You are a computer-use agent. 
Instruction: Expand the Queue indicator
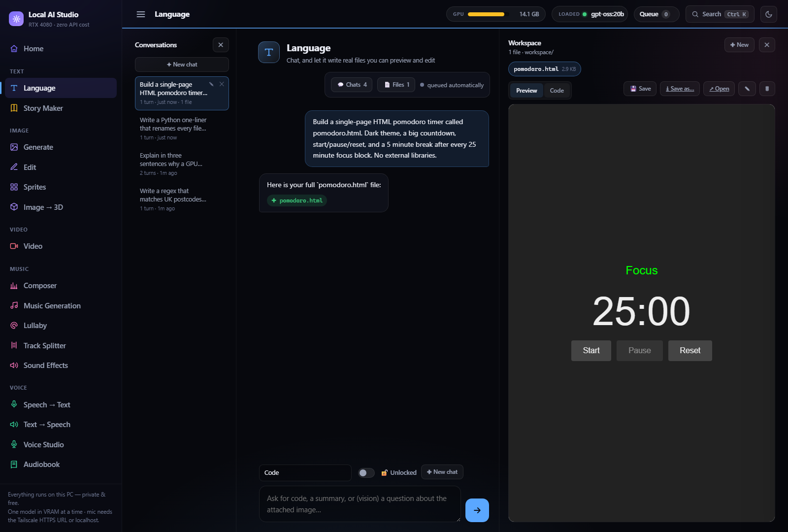657,14
